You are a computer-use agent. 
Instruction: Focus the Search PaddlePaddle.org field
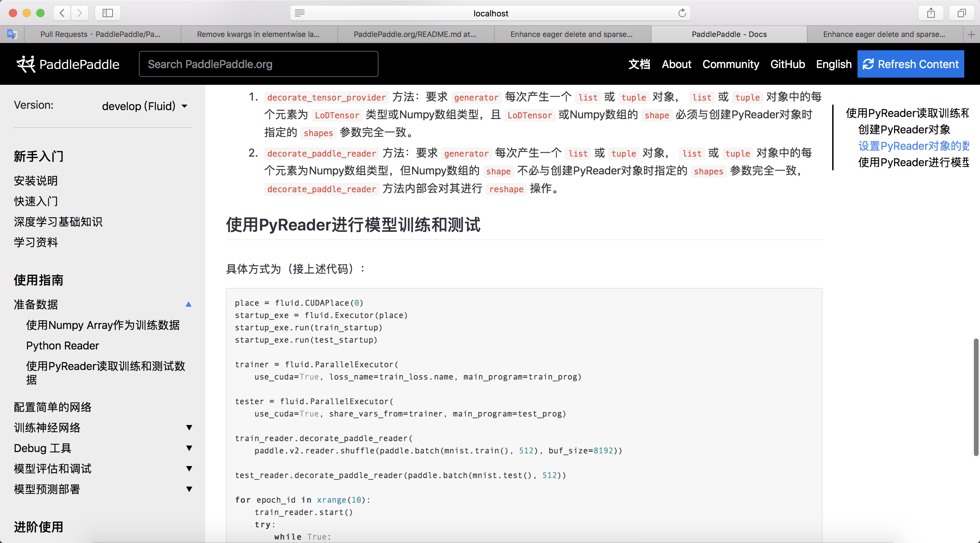pyautogui.click(x=258, y=64)
